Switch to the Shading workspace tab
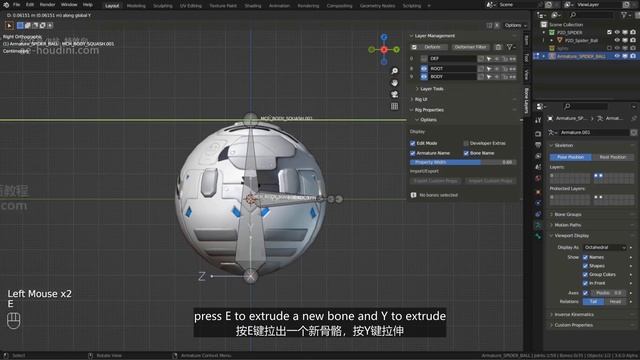Viewport: 640px width, 360px height. (253, 6)
